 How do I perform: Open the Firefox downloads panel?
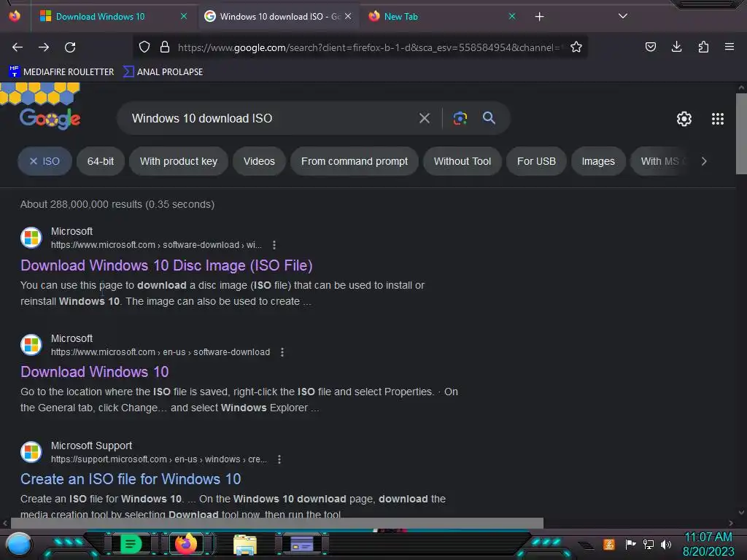coord(676,47)
